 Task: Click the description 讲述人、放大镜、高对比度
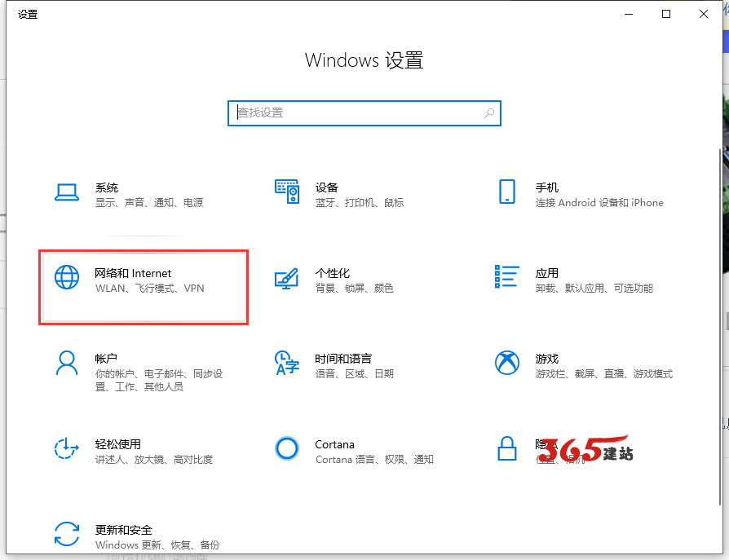154,459
